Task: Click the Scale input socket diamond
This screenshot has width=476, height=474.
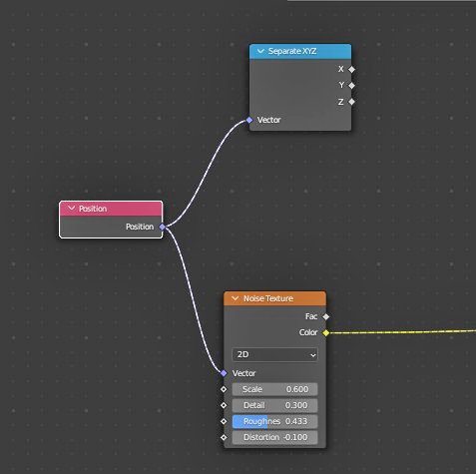Action: (x=224, y=389)
